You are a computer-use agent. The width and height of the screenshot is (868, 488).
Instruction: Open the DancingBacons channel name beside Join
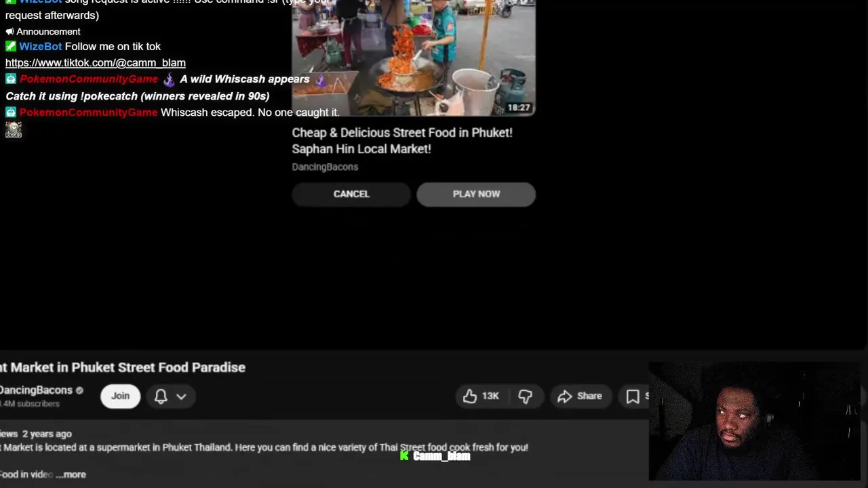(x=36, y=390)
